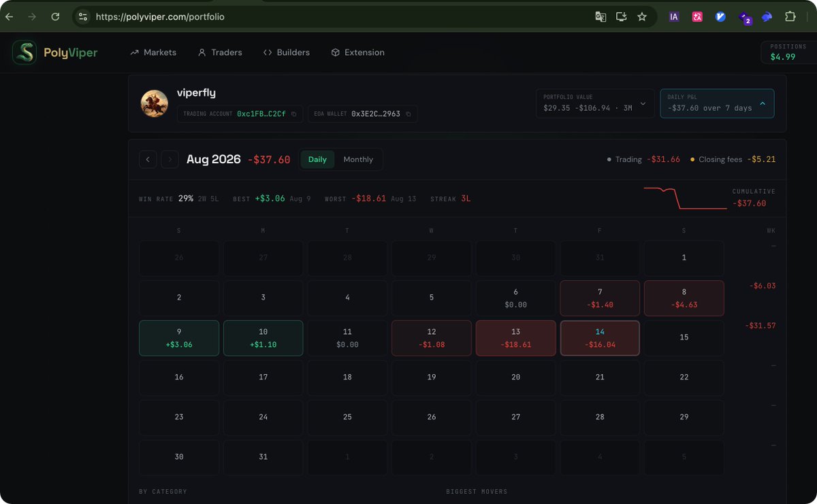The height and width of the screenshot is (504, 817).
Task: Copy the trading account address
Action: pyautogui.click(x=294, y=114)
